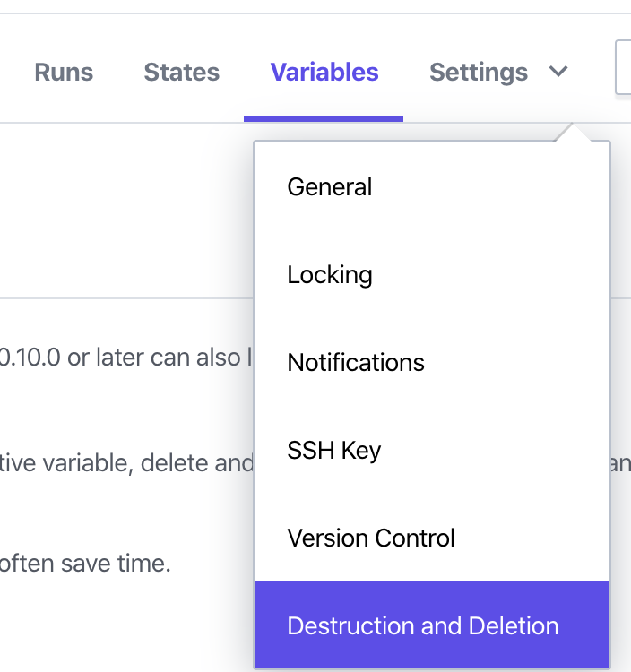The image size is (631, 672).
Task: Select the SSH Key menu item
Action: pyautogui.click(x=333, y=451)
